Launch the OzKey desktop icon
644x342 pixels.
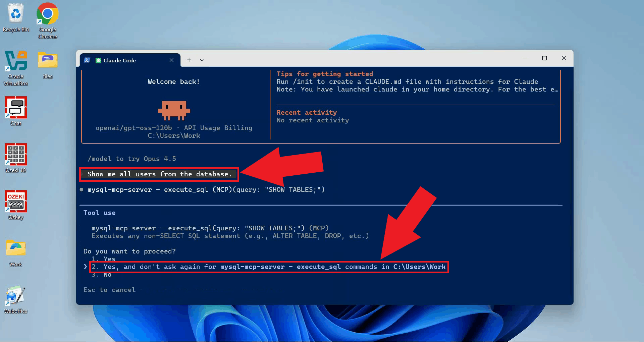[x=16, y=205]
